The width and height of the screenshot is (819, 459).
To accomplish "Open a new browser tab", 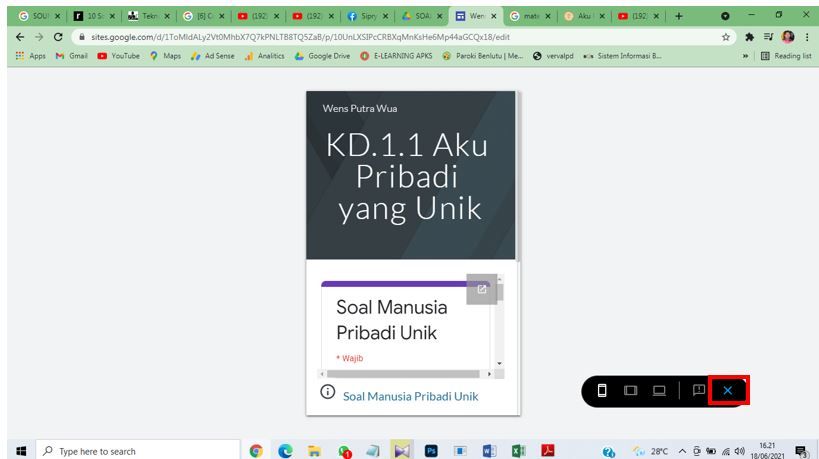I will point(679,16).
